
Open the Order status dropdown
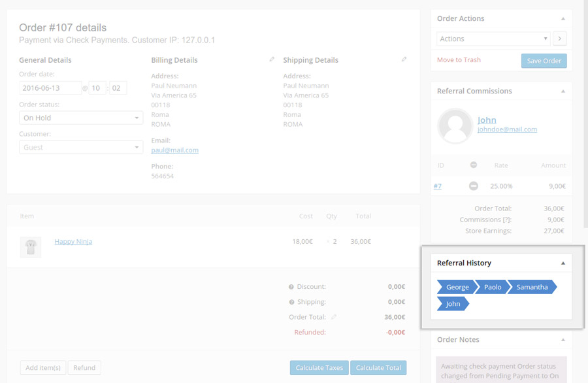point(81,118)
